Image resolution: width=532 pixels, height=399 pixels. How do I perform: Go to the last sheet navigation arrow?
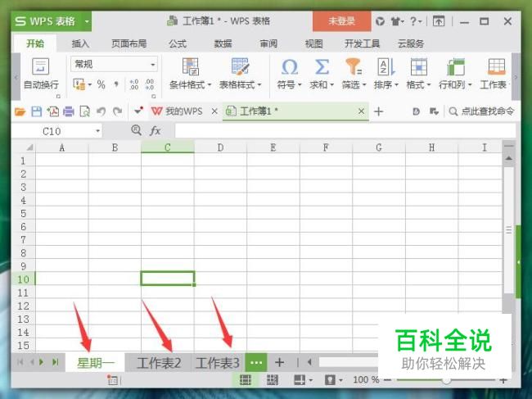[x=56, y=362]
